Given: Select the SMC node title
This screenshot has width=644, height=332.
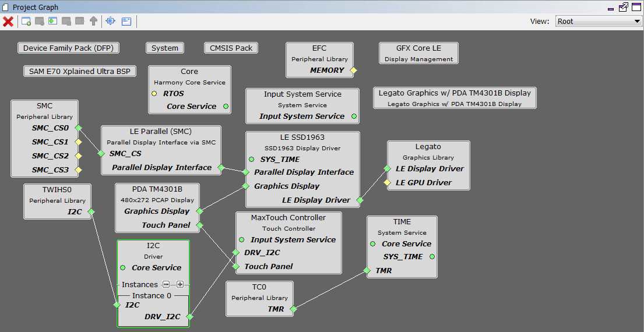Looking at the screenshot, I should pos(44,106).
